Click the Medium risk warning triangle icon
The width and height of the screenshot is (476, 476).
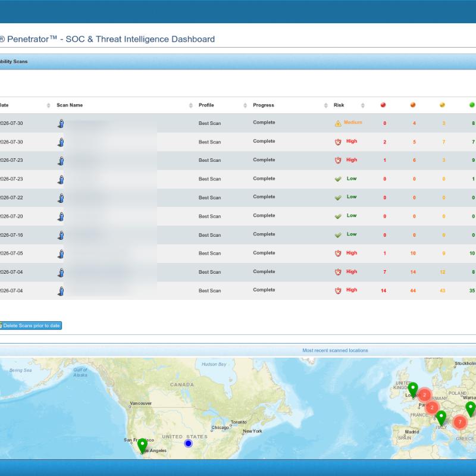click(338, 123)
